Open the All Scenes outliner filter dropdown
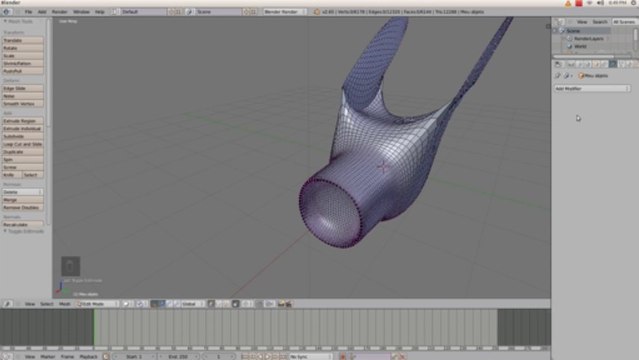Screen dimensions: 639x360 [625, 22]
